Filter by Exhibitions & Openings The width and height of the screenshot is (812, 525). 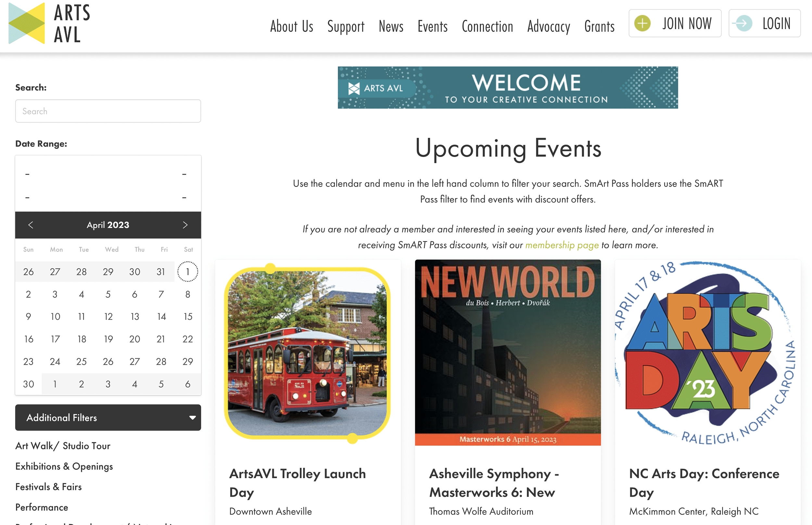(x=64, y=466)
